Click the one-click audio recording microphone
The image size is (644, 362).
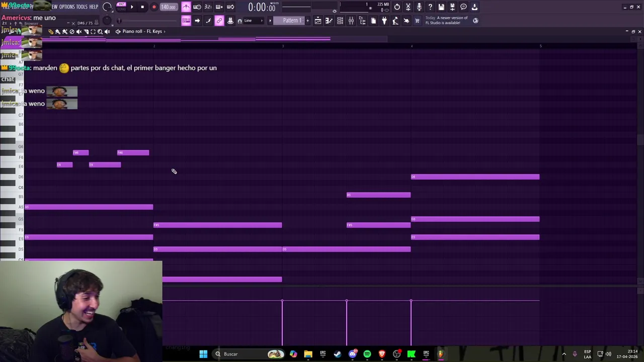tap(419, 7)
